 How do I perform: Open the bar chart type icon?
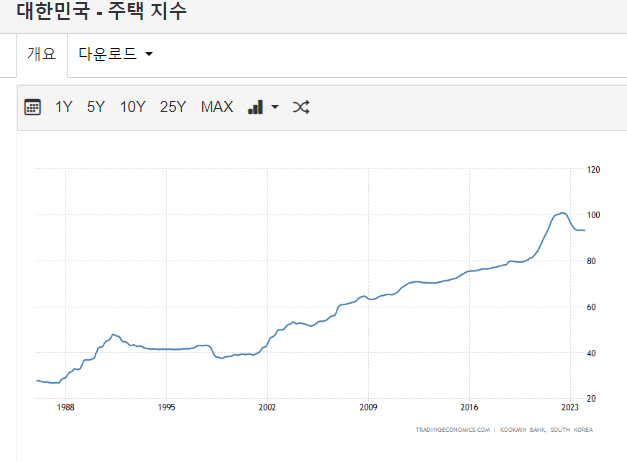pyautogui.click(x=256, y=107)
